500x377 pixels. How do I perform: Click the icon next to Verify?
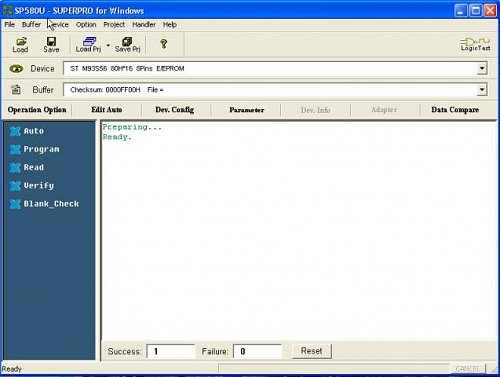pyautogui.click(x=15, y=186)
